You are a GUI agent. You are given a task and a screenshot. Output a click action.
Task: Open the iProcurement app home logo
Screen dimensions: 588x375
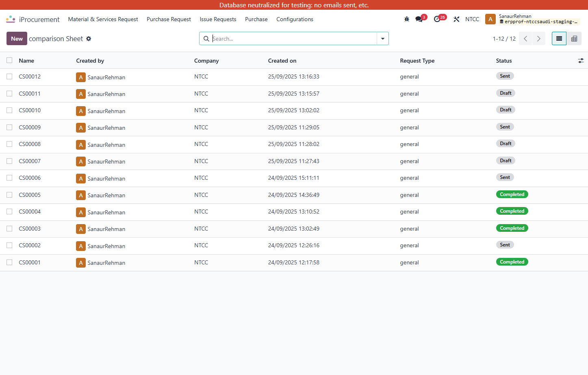(x=11, y=19)
